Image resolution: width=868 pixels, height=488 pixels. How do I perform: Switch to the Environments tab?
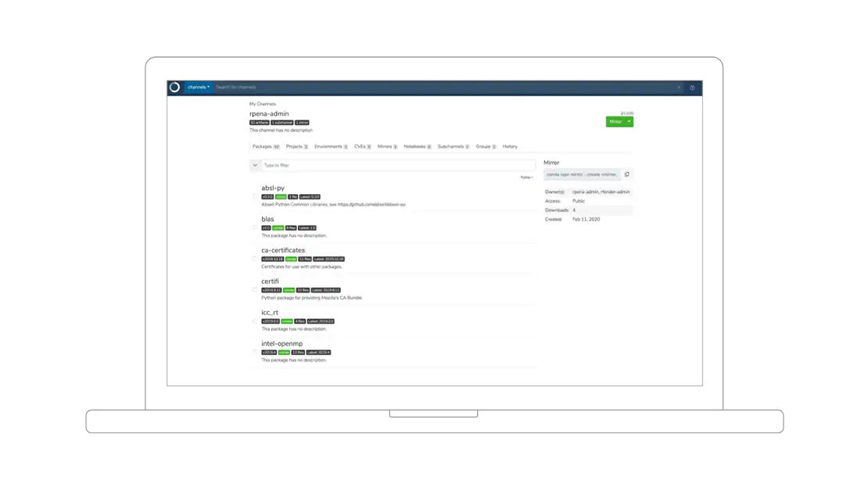(x=330, y=146)
